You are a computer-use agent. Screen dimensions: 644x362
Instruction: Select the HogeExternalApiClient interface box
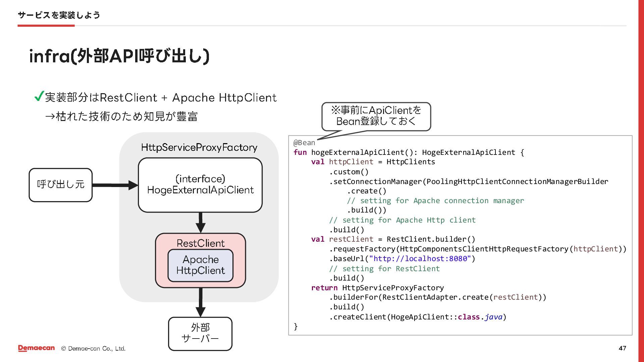click(200, 185)
